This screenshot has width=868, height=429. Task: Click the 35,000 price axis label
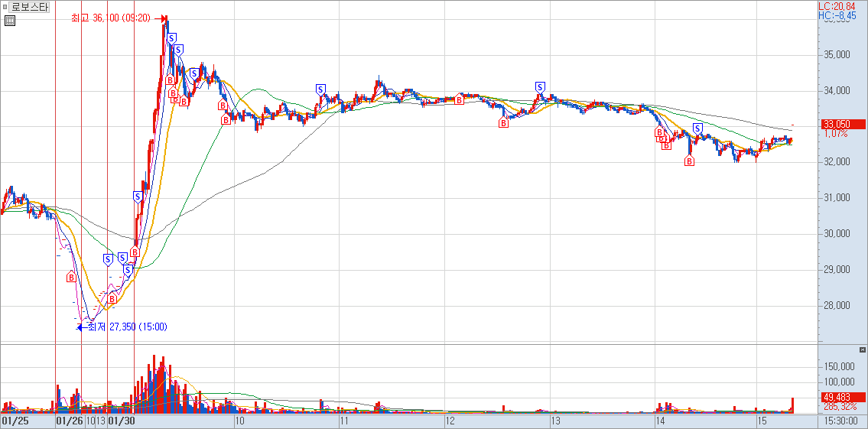(837, 55)
